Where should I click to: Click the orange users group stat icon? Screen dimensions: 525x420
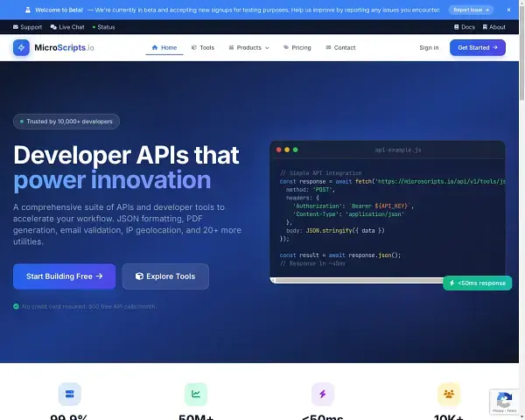coord(449,394)
